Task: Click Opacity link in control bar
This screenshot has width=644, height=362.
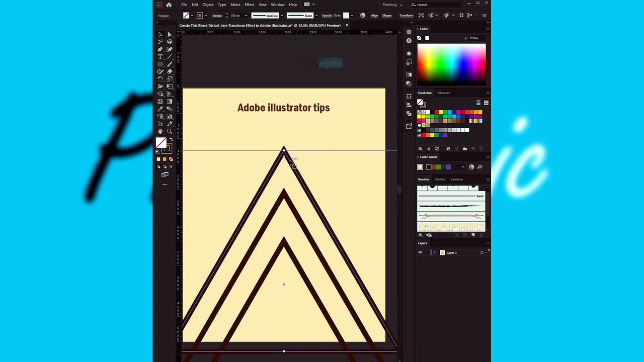Action: tap(327, 16)
